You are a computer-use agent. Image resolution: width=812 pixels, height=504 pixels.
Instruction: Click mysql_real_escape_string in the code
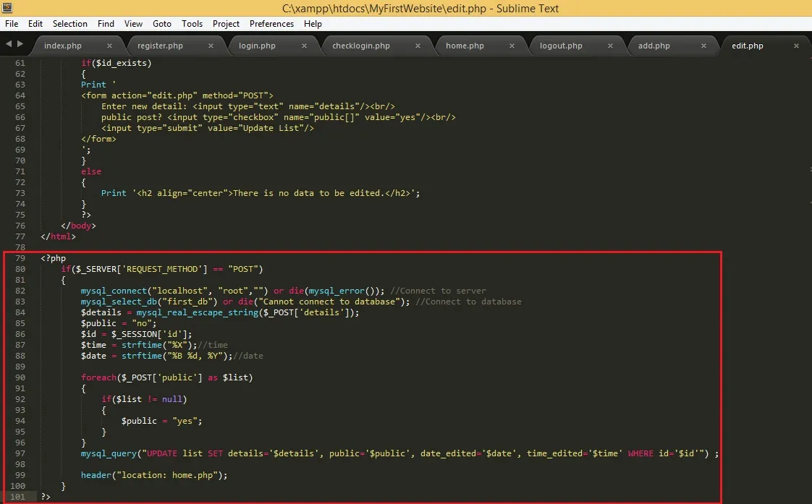coord(198,312)
